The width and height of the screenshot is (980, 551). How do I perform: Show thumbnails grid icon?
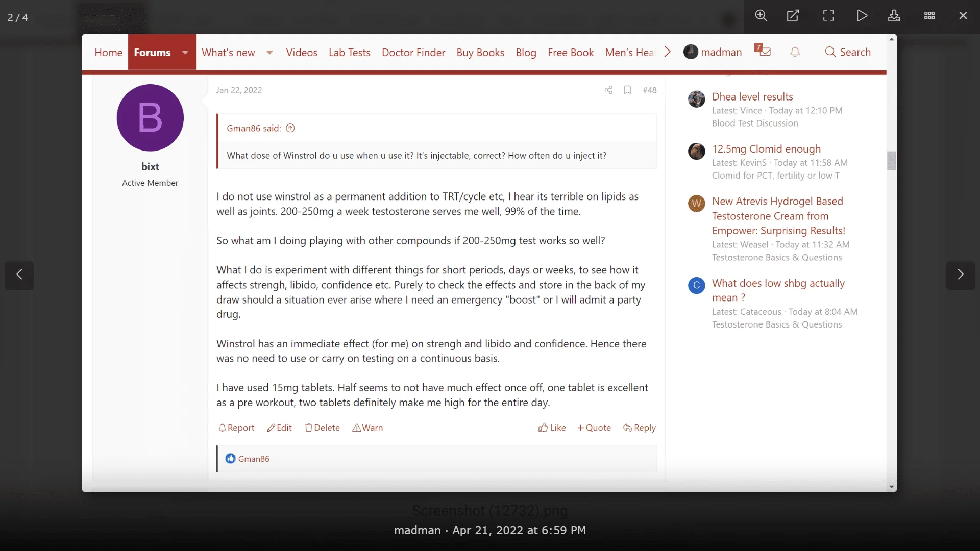pyautogui.click(x=929, y=16)
